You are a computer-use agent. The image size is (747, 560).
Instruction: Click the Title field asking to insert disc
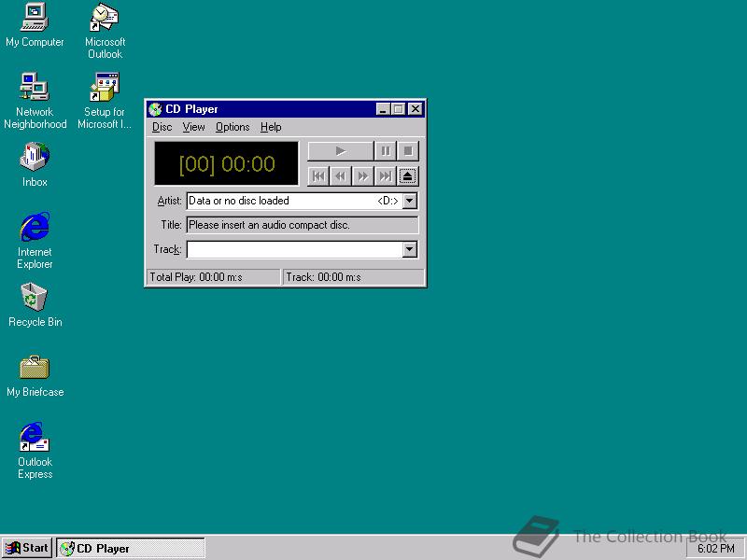(303, 225)
